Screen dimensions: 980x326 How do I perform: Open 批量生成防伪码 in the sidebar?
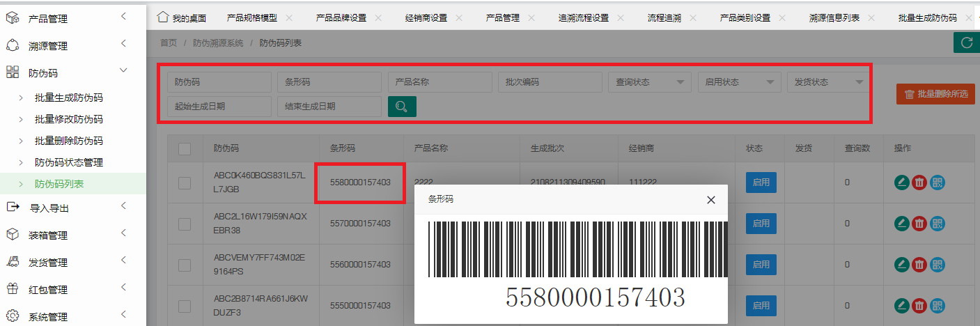(x=73, y=98)
